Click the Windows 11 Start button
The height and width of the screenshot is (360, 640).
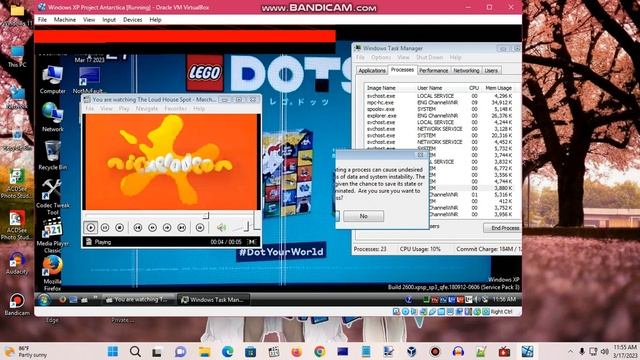[113, 351]
